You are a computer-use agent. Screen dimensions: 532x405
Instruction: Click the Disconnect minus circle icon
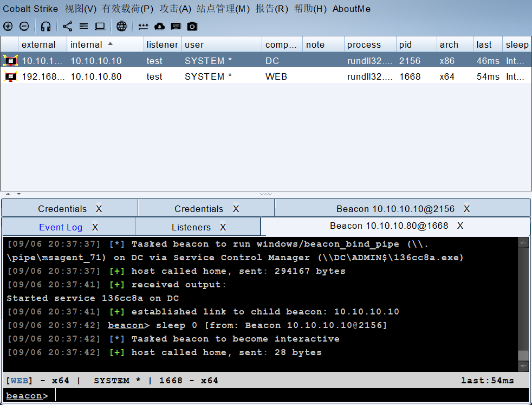[x=24, y=26]
